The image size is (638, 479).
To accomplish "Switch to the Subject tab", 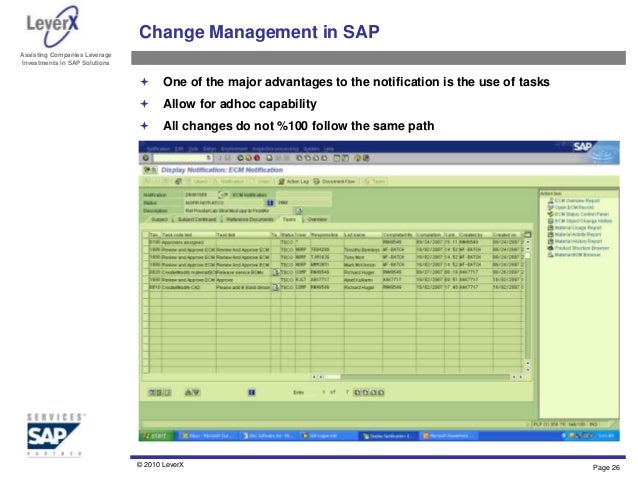I will tap(159, 219).
